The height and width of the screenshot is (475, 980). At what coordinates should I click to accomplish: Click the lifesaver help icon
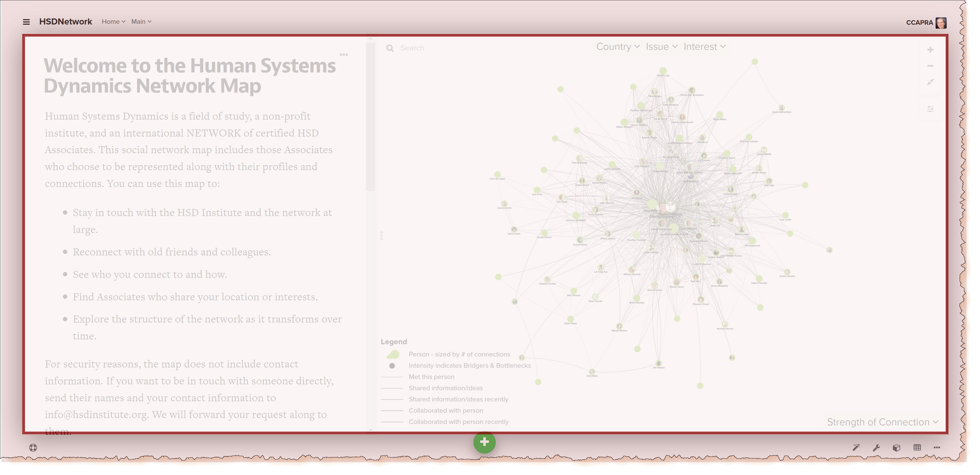point(33,448)
